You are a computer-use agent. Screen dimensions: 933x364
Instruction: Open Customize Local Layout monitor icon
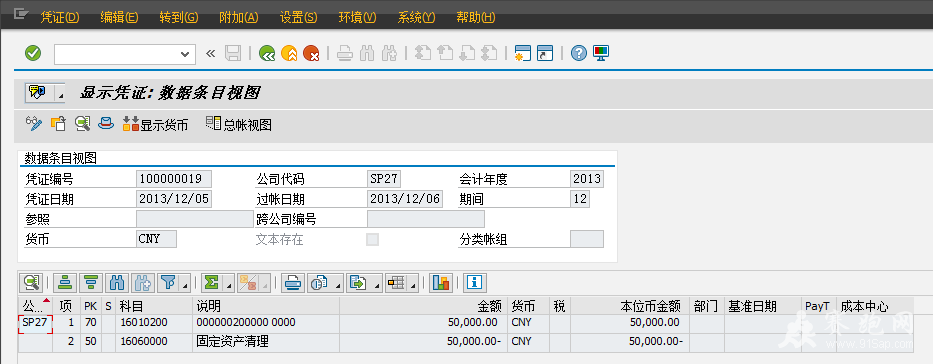601,54
